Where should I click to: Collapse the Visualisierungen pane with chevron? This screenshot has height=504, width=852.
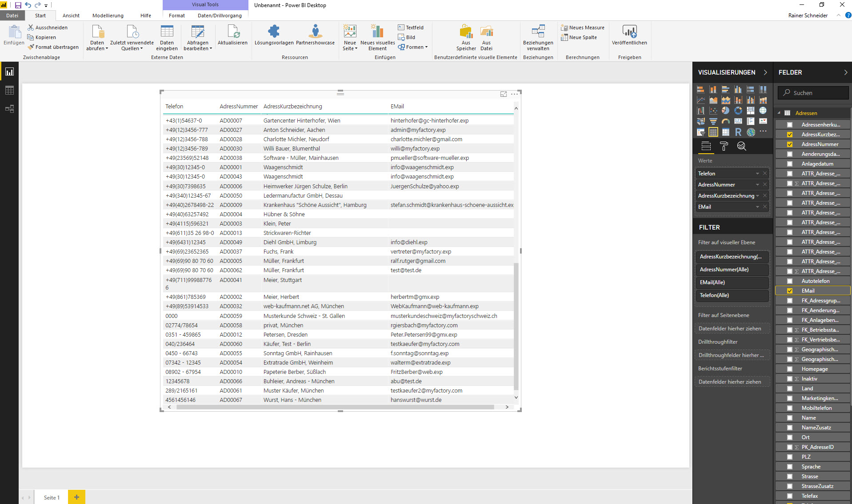765,72
